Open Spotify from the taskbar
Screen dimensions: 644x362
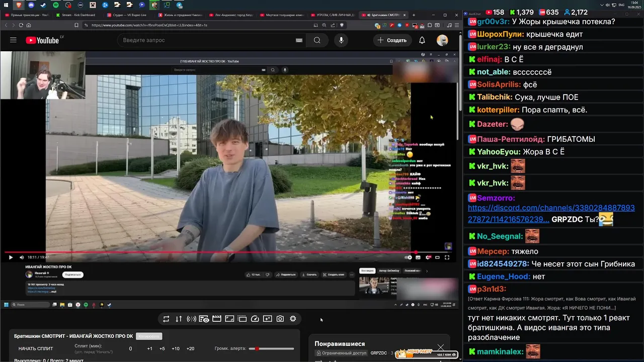pos(56,5)
